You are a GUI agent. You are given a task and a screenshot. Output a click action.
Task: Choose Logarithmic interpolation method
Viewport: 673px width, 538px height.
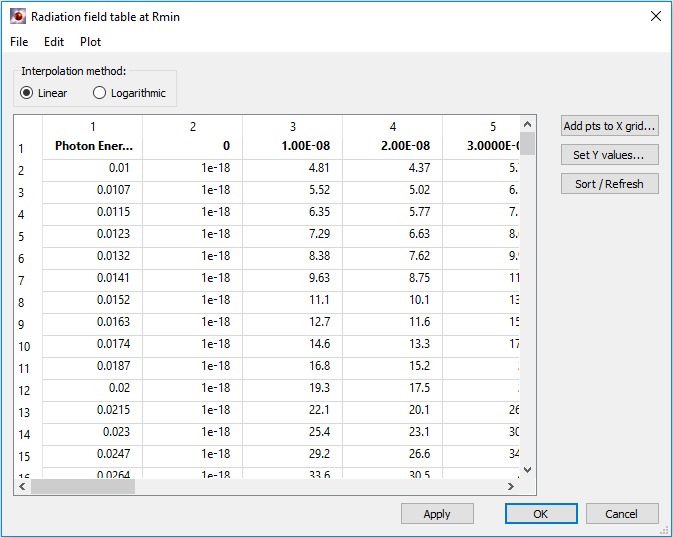99,93
